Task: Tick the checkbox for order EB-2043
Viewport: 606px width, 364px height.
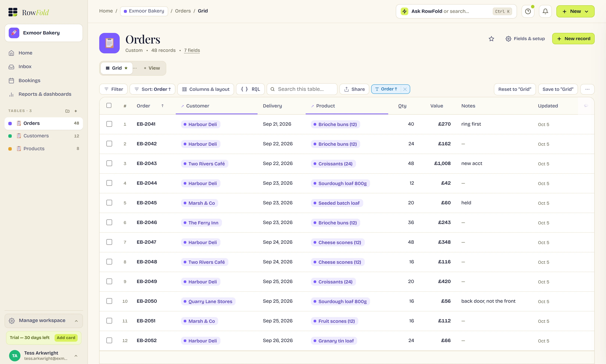Action: tap(109, 163)
